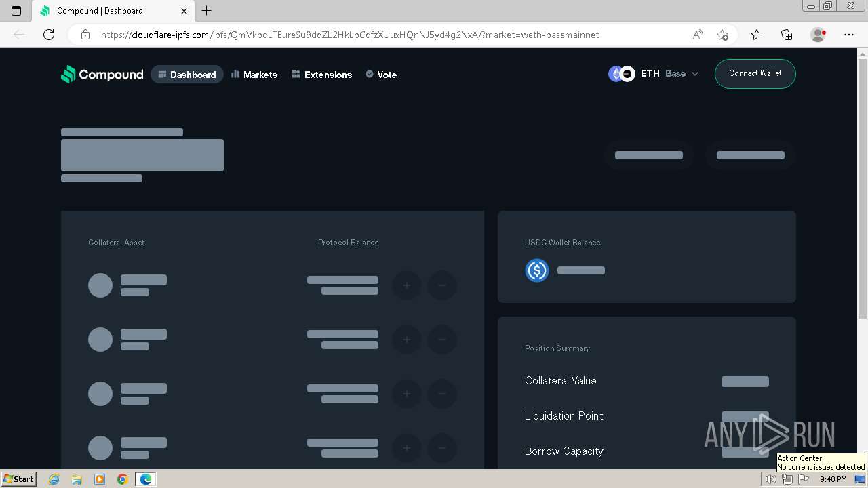
Task: Click the volume speaker tray icon
Action: 770,479
